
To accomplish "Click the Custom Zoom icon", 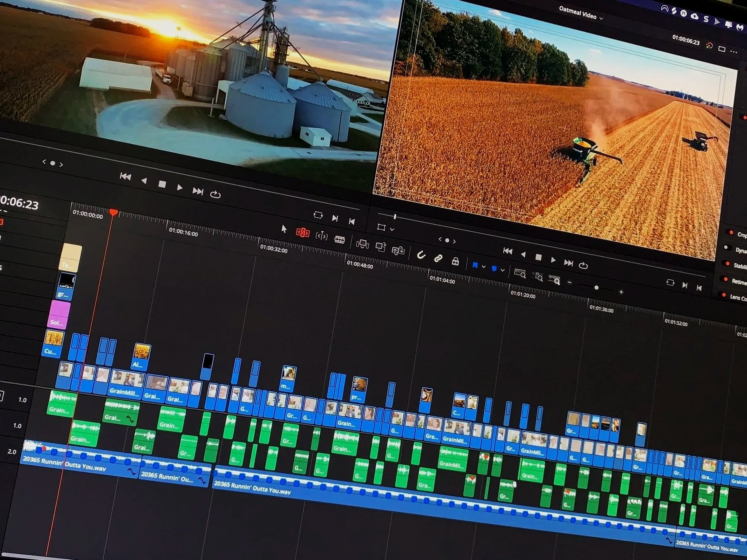I will (554, 280).
